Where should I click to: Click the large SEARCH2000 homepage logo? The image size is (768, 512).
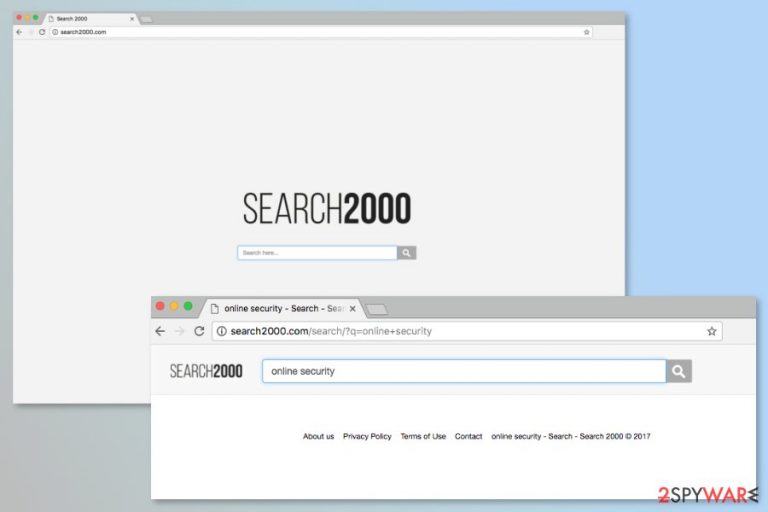(x=327, y=208)
